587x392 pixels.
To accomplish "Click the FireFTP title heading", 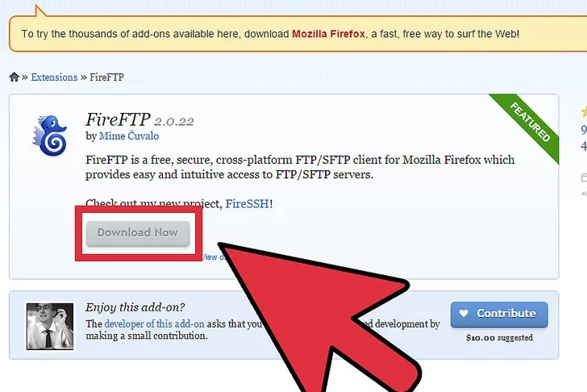I will pyautogui.click(x=118, y=120).
